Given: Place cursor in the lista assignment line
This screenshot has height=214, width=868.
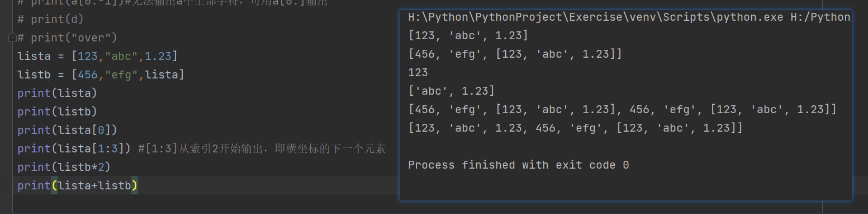Looking at the screenshot, I should [x=97, y=56].
